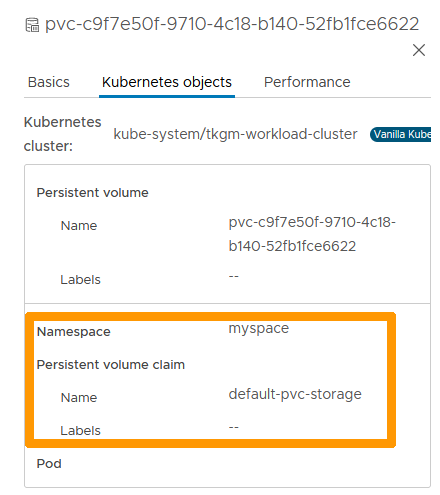This screenshot has width=440, height=495.
Task: Click the Kubernetes cluster field label
Action: click(62, 134)
